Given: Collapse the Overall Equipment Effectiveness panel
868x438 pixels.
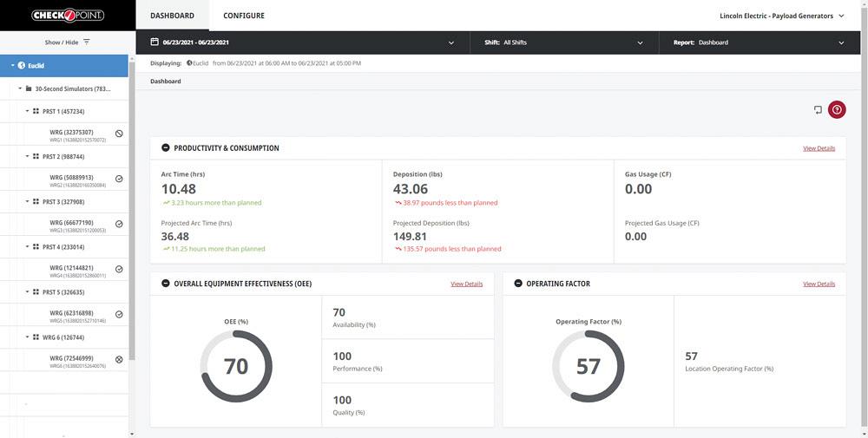Looking at the screenshot, I should (166, 284).
